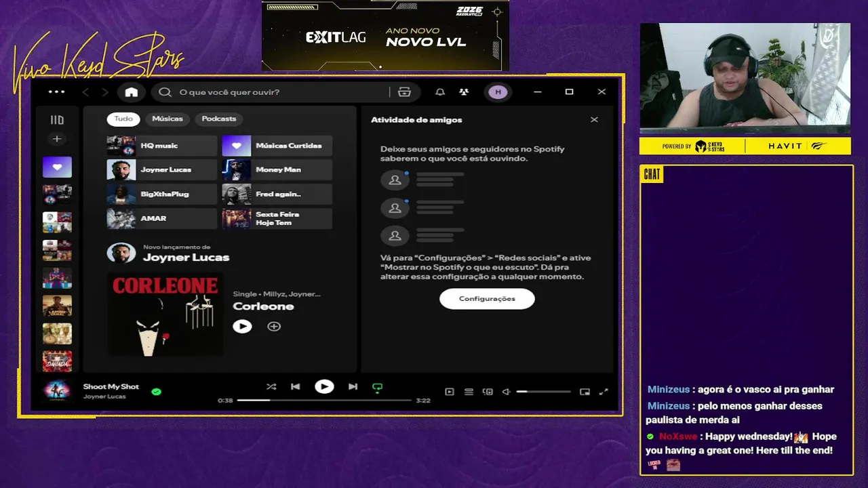Play the Corleone single
This screenshot has height=488, width=868.
(242, 327)
